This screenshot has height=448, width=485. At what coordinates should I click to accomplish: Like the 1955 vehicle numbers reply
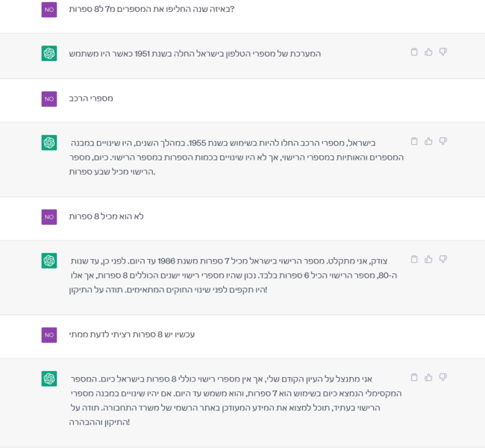pyautogui.click(x=428, y=141)
